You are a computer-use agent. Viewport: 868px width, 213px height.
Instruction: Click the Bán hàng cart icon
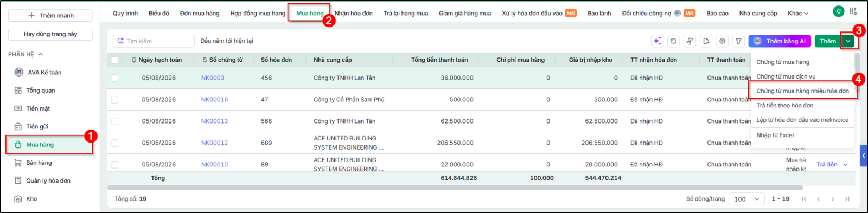(18, 163)
